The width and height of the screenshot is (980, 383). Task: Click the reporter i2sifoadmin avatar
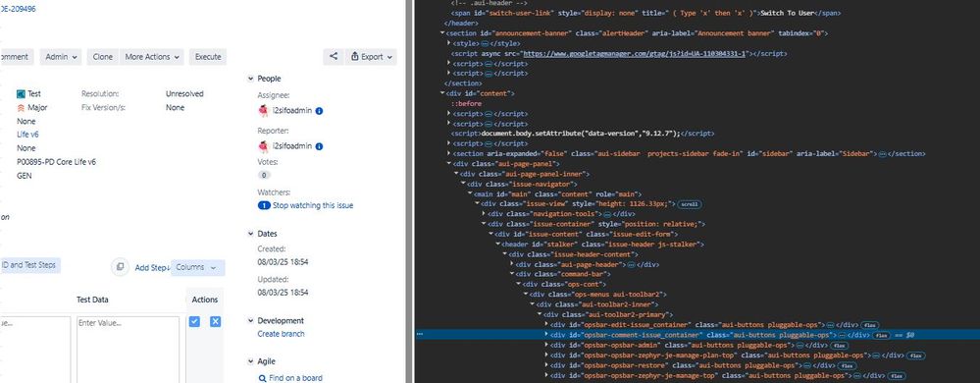(x=263, y=146)
